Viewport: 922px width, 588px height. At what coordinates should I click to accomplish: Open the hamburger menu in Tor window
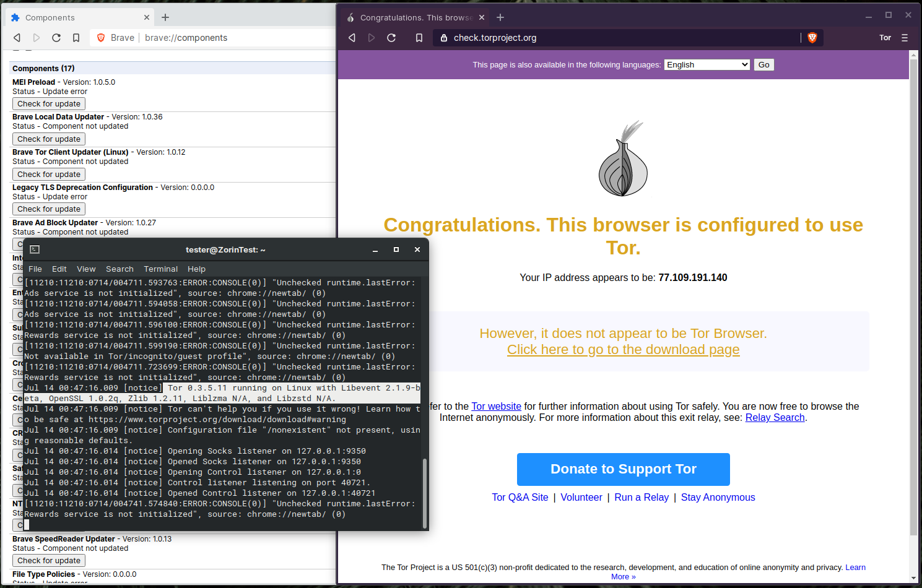[x=905, y=38]
